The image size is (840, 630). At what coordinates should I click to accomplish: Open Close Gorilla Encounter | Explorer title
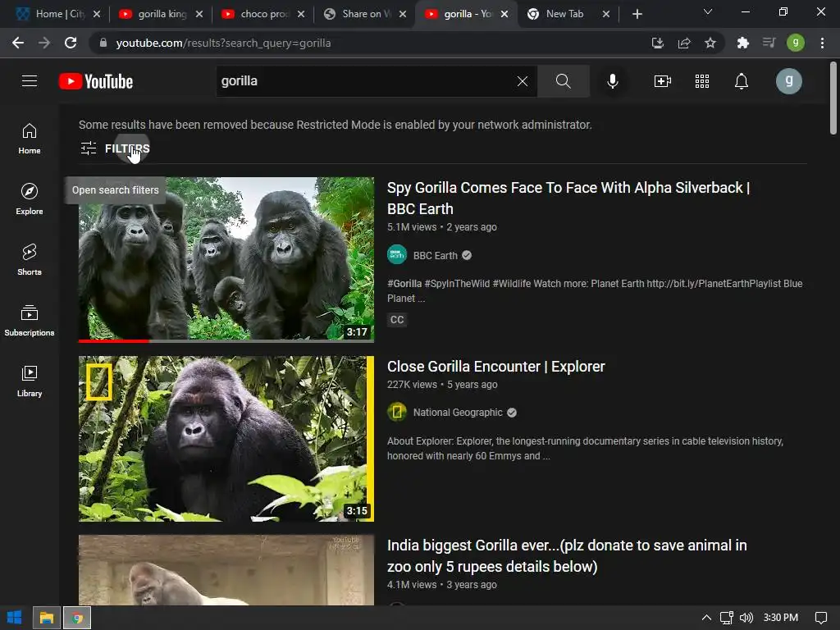pos(495,367)
